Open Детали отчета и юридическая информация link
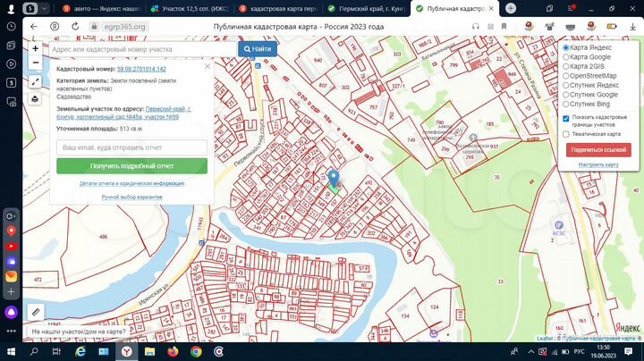The height and width of the screenshot is (361, 644). (x=131, y=183)
